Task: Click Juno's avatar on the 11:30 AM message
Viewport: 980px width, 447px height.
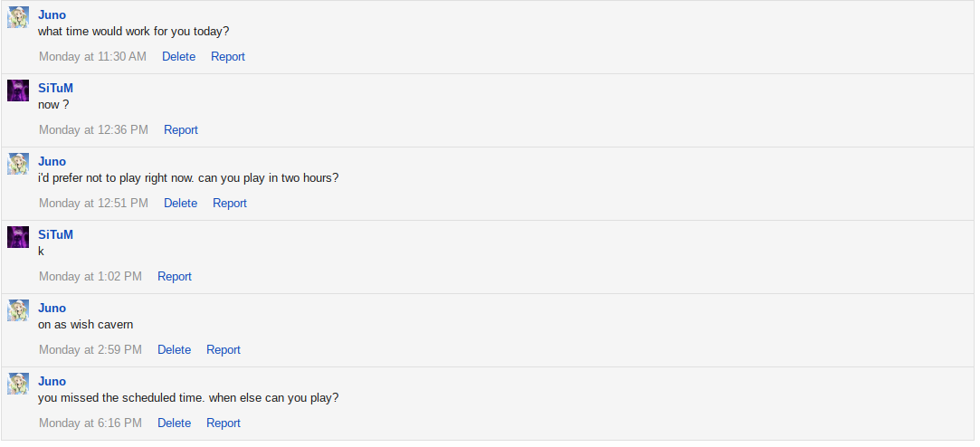Action: [18, 17]
